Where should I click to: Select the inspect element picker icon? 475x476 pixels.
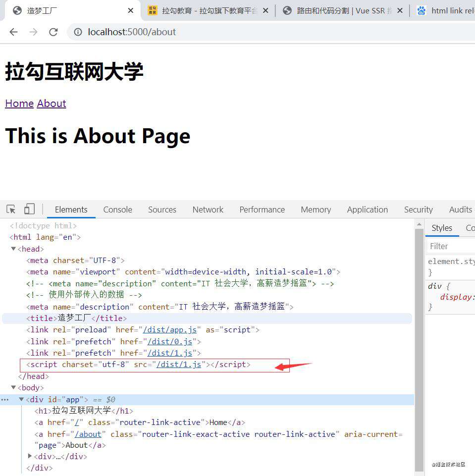pos(11,210)
